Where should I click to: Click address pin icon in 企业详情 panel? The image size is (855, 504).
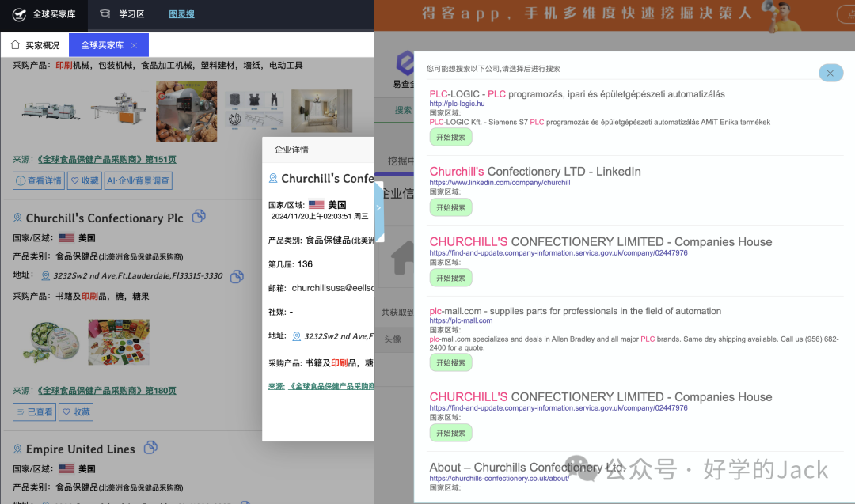tap(297, 336)
